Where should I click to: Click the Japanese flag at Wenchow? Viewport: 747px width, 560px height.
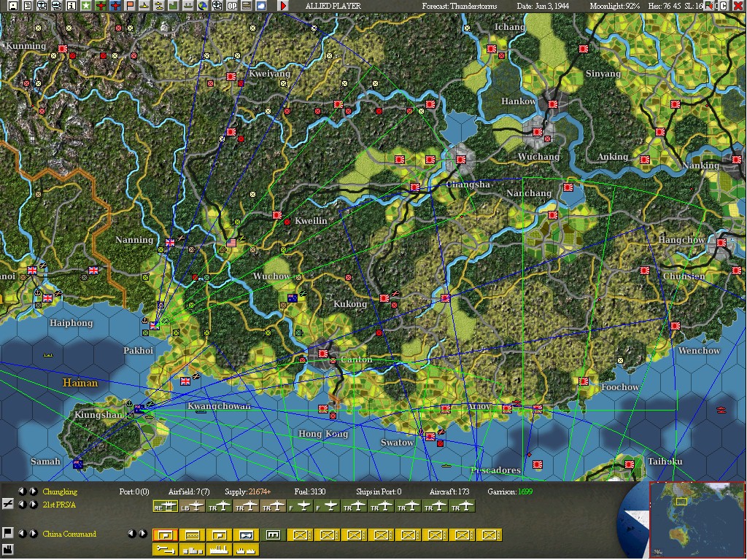tap(675, 326)
